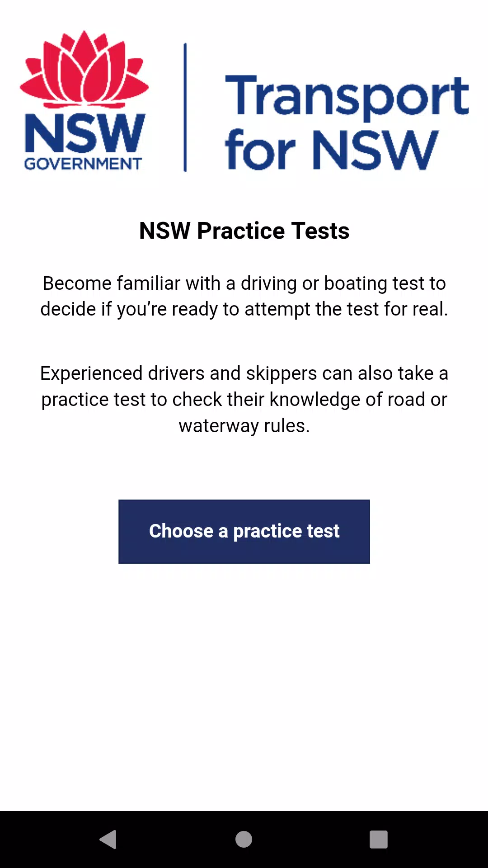
Task: Tap the text about becoming familiar with tests
Action: point(244,296)
